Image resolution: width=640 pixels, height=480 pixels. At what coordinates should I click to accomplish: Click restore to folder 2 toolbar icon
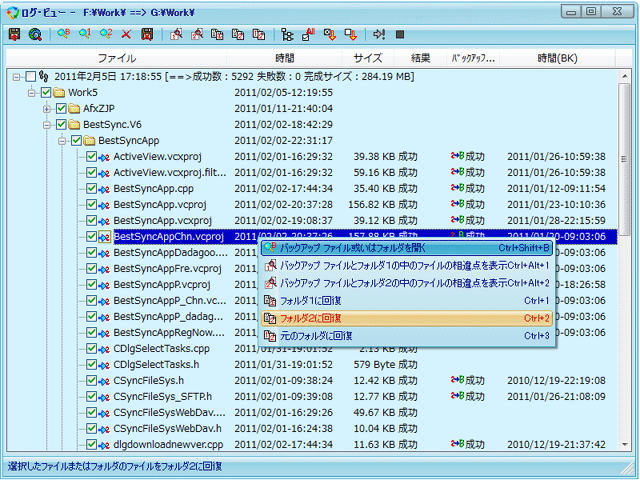tap(238, 34)
